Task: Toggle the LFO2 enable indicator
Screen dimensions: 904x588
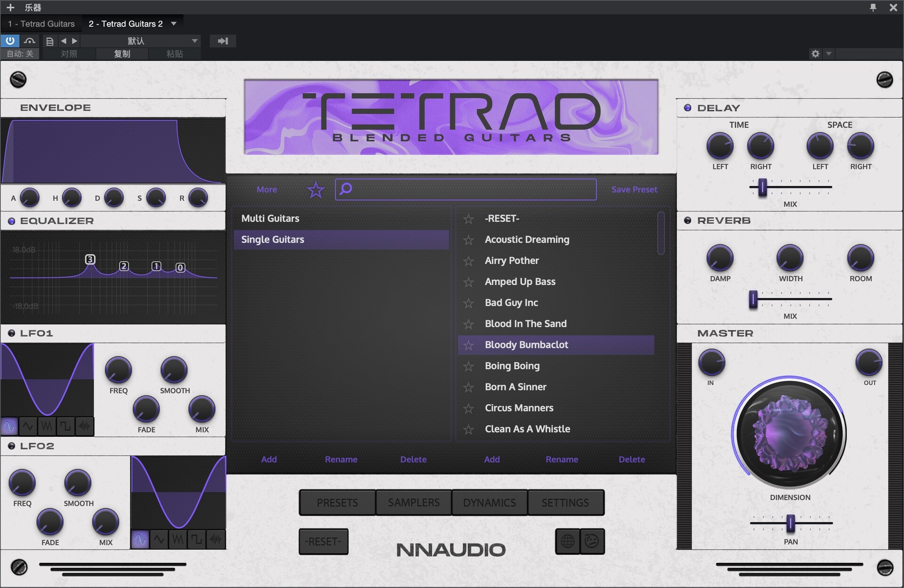Action: 11,446
